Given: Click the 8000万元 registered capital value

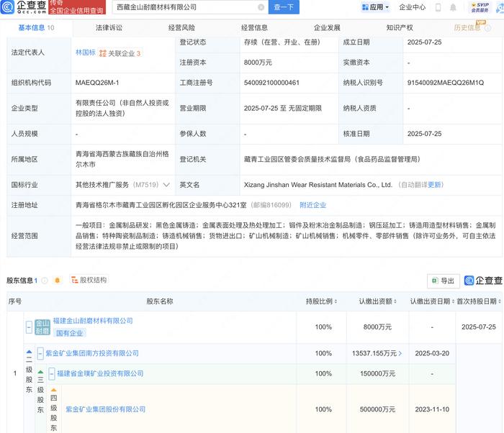Looking at the screenshot, I should 258,63.
